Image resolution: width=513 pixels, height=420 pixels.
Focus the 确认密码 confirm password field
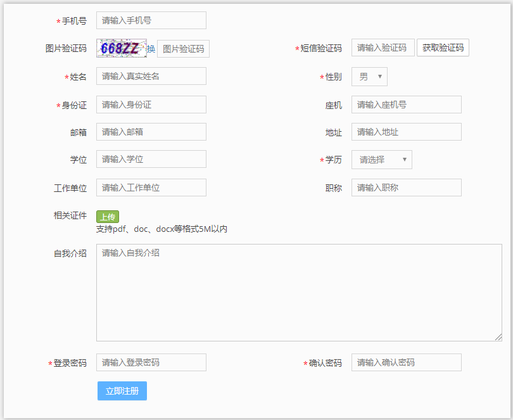[x=406, y=362]
